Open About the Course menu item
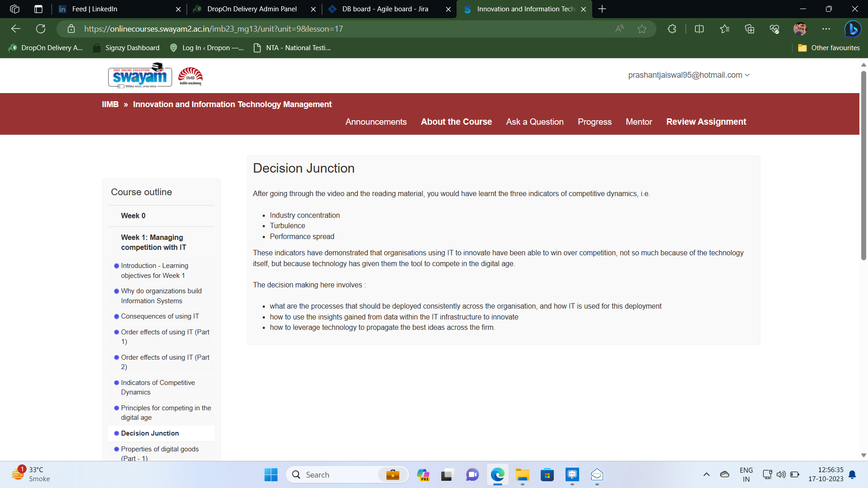Screen dimensions: 868x488 click(x=456, y=122)
